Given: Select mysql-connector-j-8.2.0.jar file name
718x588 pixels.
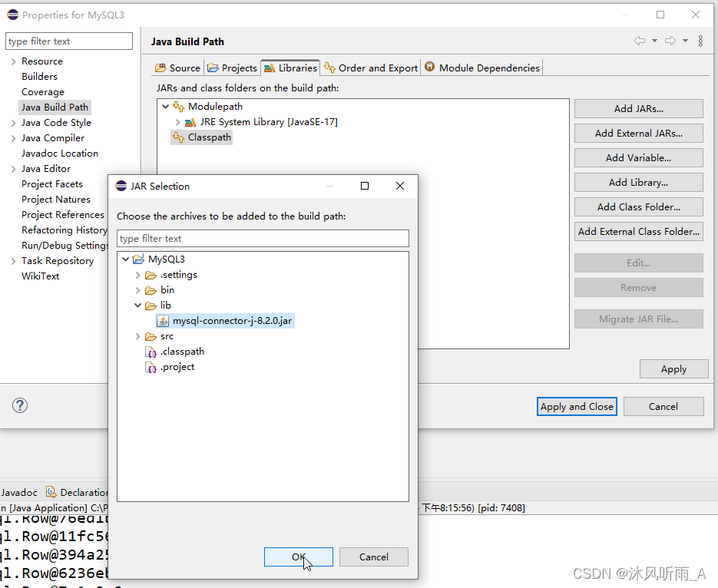Looking at the screenshot, I should pyautogui.click(x=232, y=321).
